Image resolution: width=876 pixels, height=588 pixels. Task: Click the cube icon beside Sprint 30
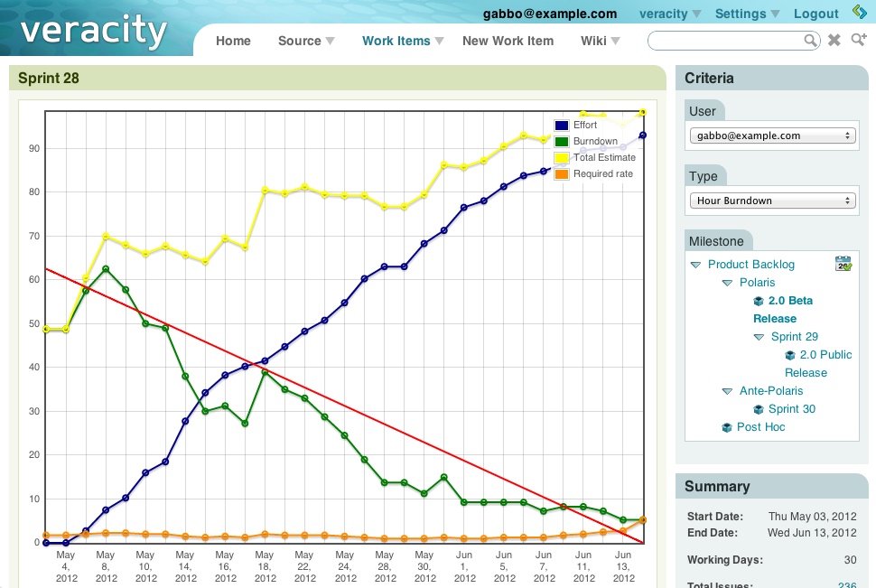[760, 409]
